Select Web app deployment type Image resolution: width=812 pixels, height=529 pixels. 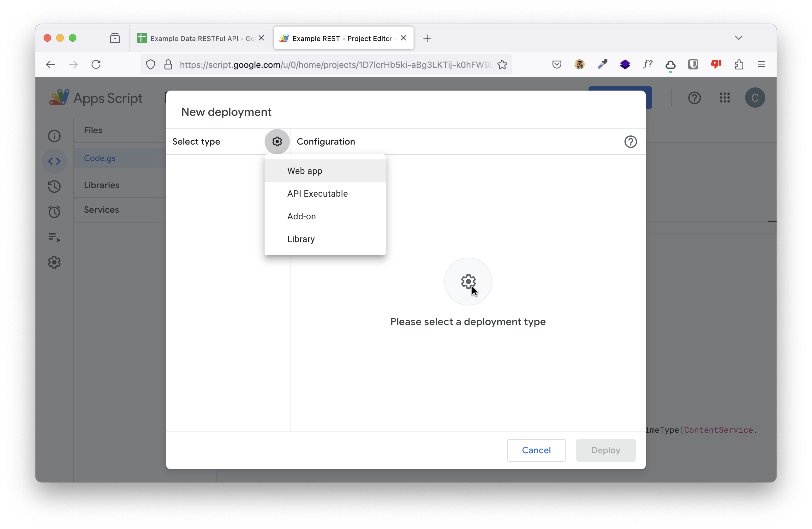pos(305,170)
